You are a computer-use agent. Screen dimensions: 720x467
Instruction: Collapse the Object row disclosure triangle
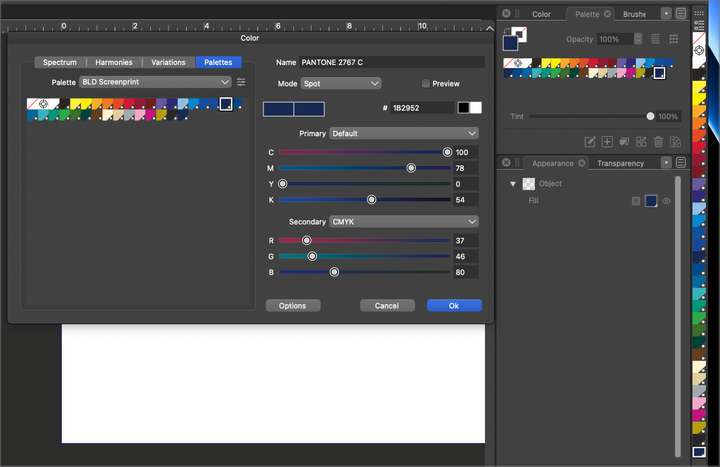coord(513,184)
